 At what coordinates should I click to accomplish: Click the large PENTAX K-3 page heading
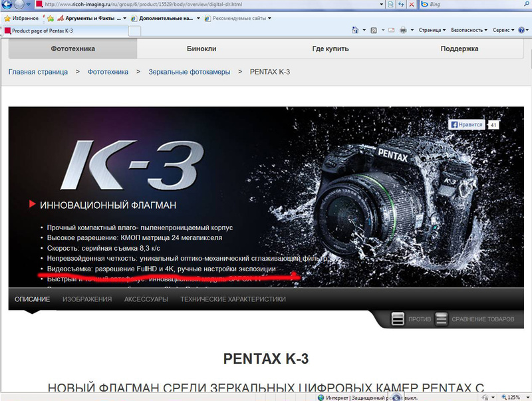266,358
